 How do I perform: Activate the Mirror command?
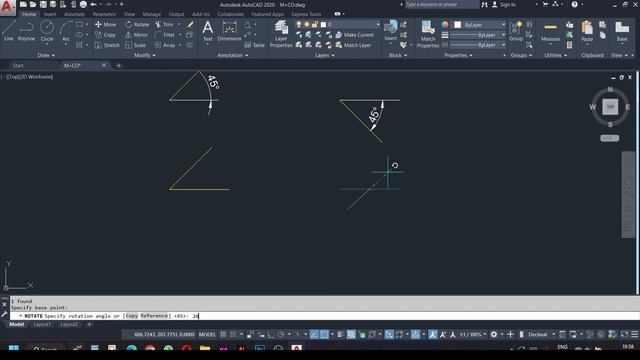tap(136, 35)
